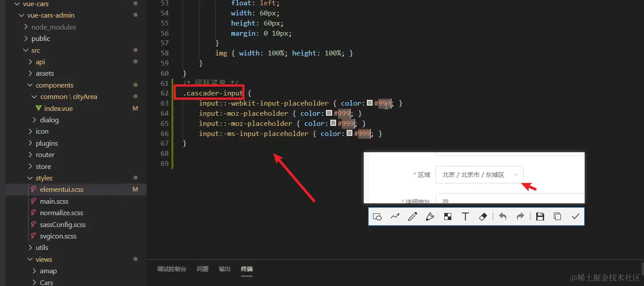644x286 pixels.
Task: Expand the utils folder
Action: coord(30,247)
